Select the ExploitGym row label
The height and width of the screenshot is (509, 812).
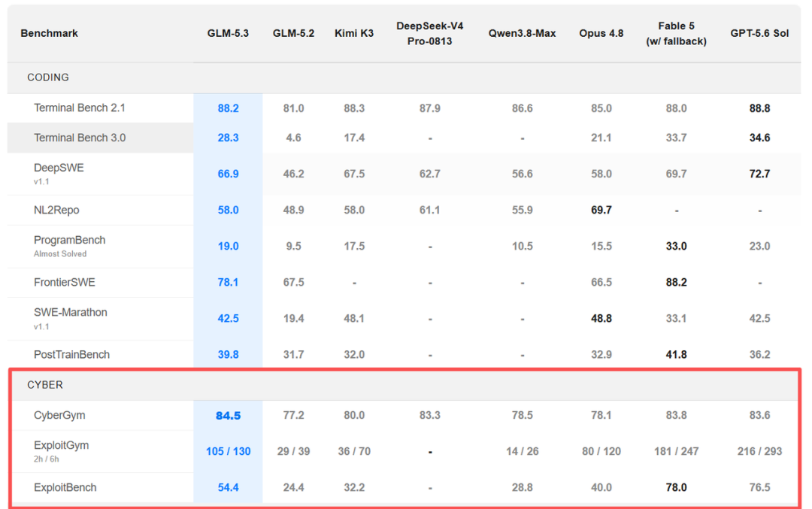(x=61, y=445)
